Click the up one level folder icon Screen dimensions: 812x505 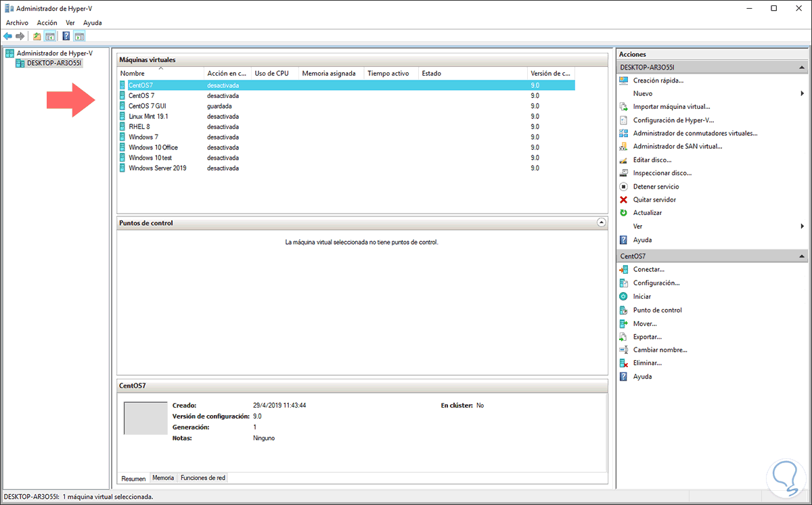pos(37,36)
